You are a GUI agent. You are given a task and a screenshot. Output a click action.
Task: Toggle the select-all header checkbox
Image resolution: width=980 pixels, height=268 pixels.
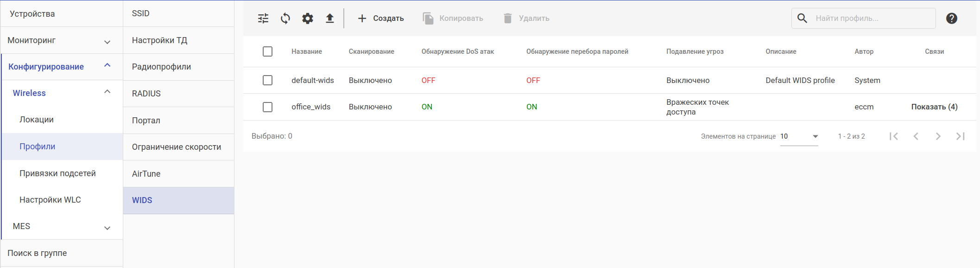(x=267, y=51)
